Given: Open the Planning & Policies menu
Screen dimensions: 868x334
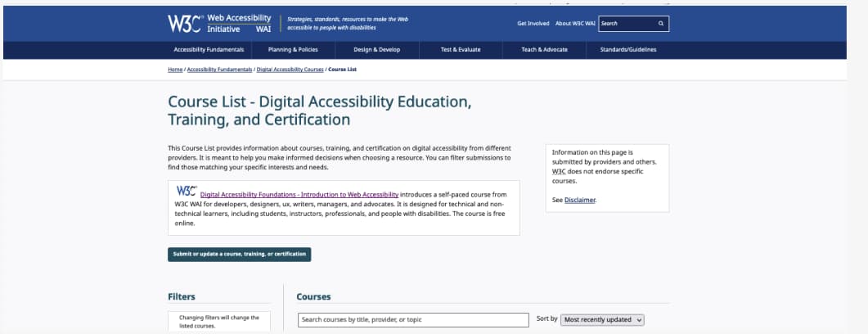Looking at the screenshot, I should pos(293,50).
